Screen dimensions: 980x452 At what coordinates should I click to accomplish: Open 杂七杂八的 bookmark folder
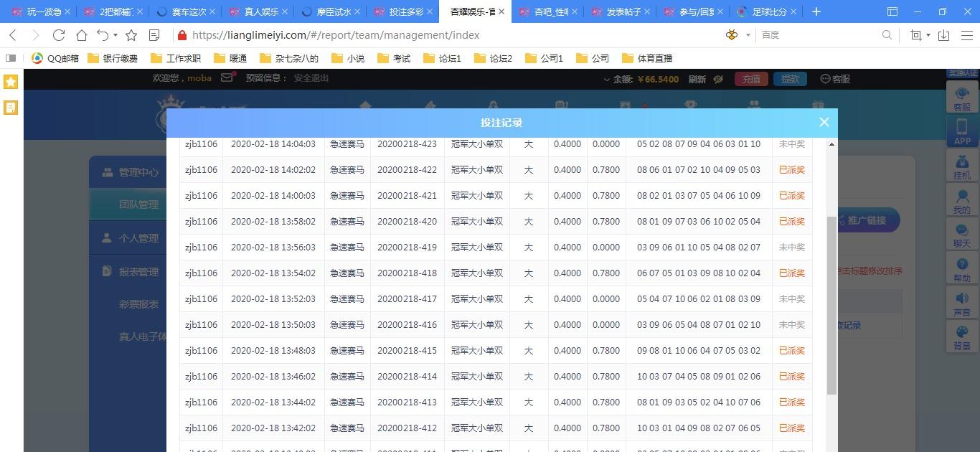tap(288, 58)
